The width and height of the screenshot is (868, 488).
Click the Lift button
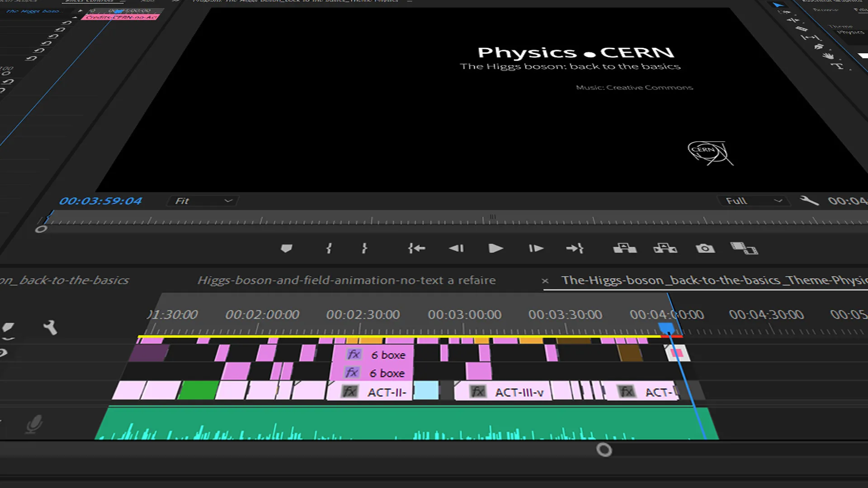625,248
